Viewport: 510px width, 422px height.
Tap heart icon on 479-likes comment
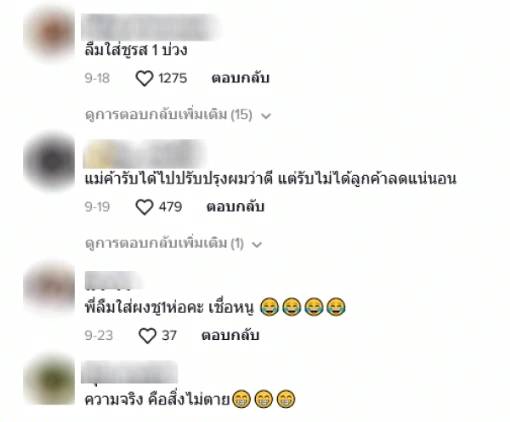pyautogui.click(x=144, y=207)
